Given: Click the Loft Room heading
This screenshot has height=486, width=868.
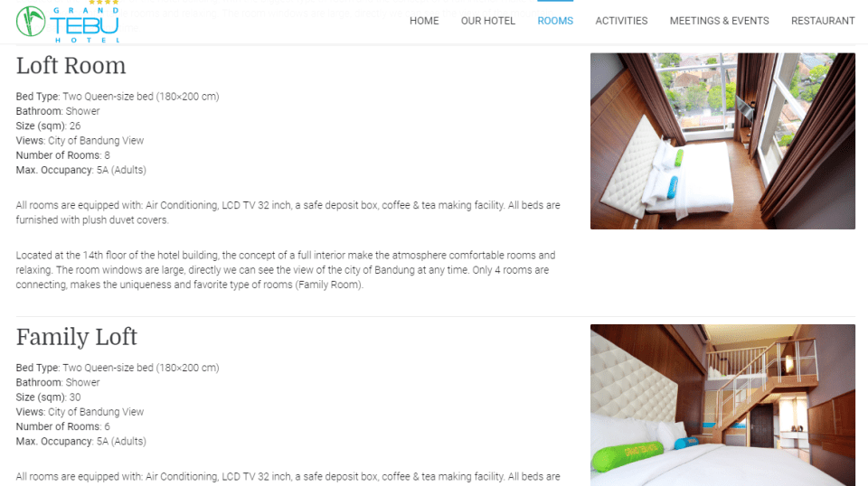Looking at the screenshot, I should point(71,66).
